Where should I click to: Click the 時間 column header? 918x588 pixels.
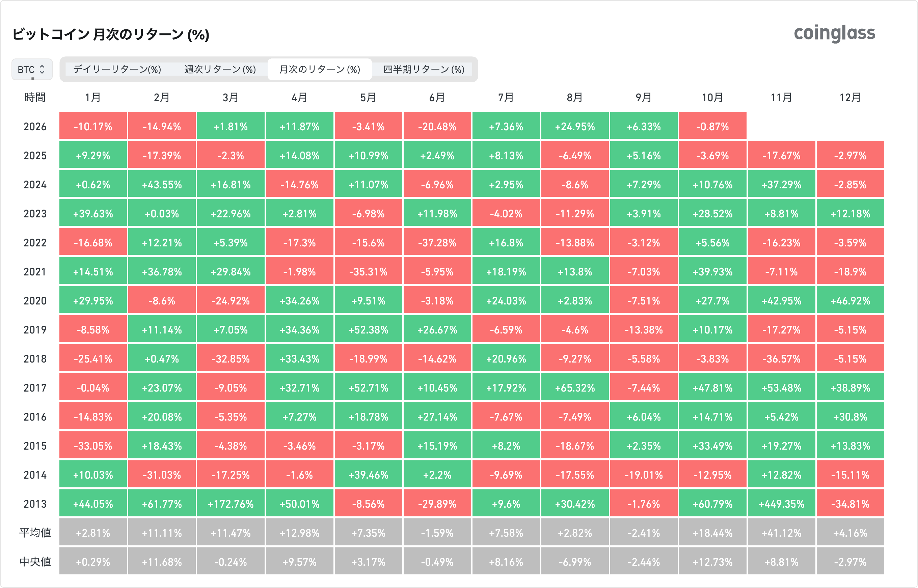click(x=35, y=97)
